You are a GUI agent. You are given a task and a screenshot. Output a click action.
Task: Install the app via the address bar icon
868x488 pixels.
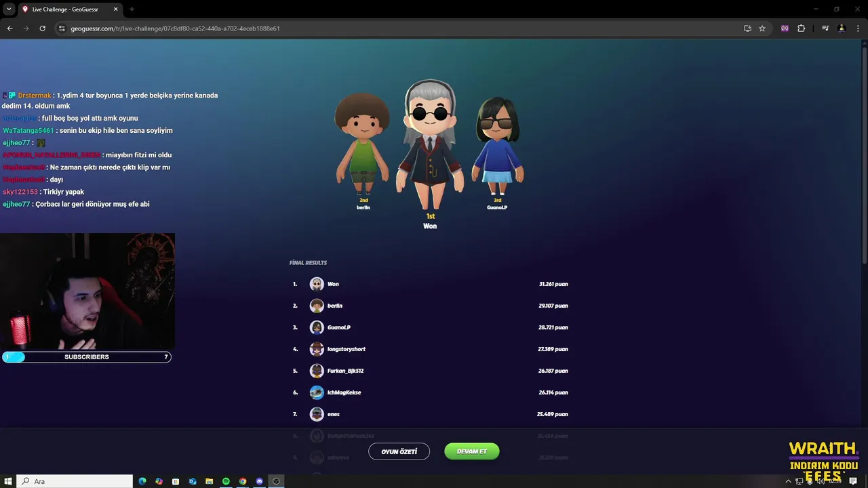747,28
